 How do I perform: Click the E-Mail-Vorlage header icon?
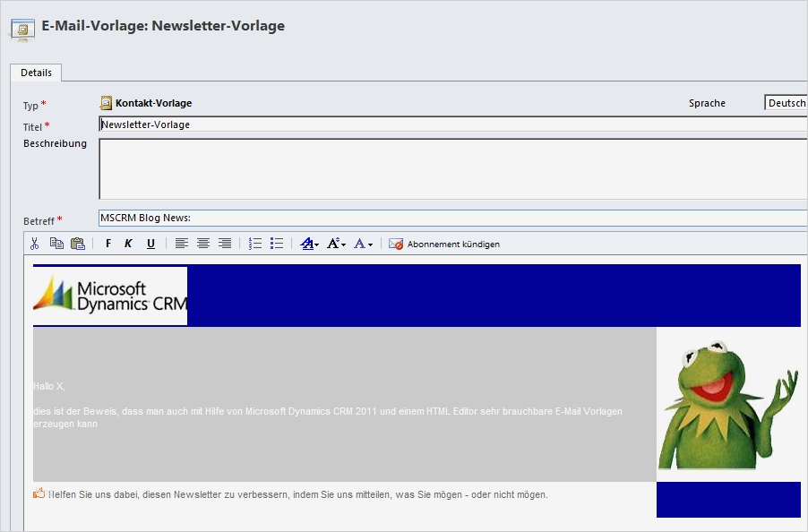pyautogui.click(x=21, y=30)
